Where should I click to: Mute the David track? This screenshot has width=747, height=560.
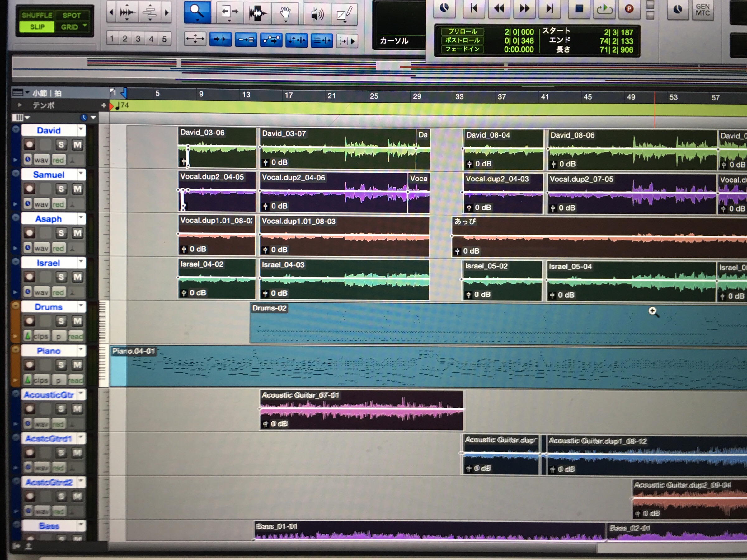(x=77, y=145)
